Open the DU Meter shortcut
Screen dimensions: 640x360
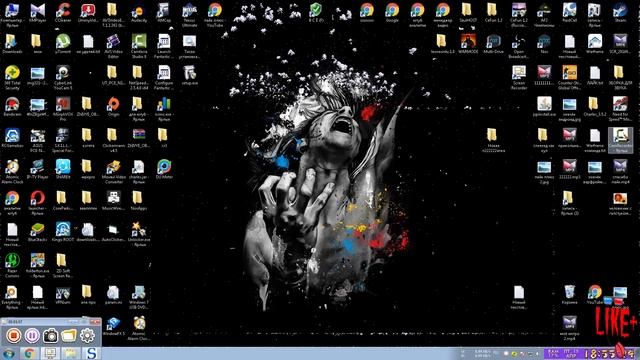[x=164, y=170]
